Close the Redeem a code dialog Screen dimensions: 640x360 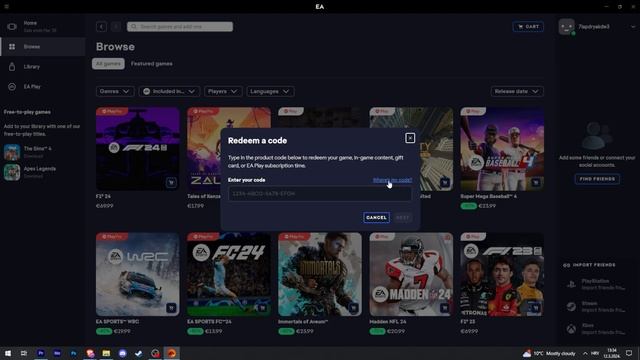point(410,138)
